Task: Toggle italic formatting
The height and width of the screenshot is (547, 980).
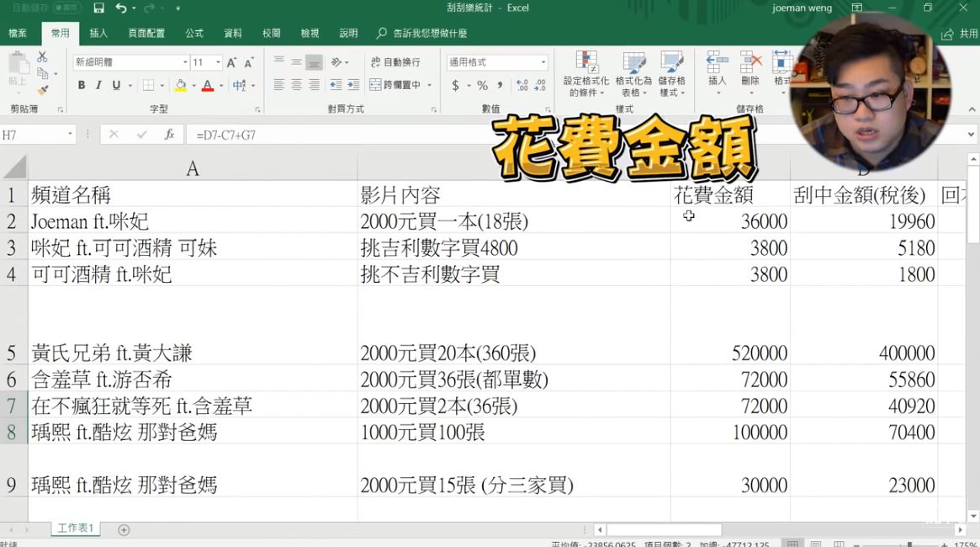Action: [98, 85]
